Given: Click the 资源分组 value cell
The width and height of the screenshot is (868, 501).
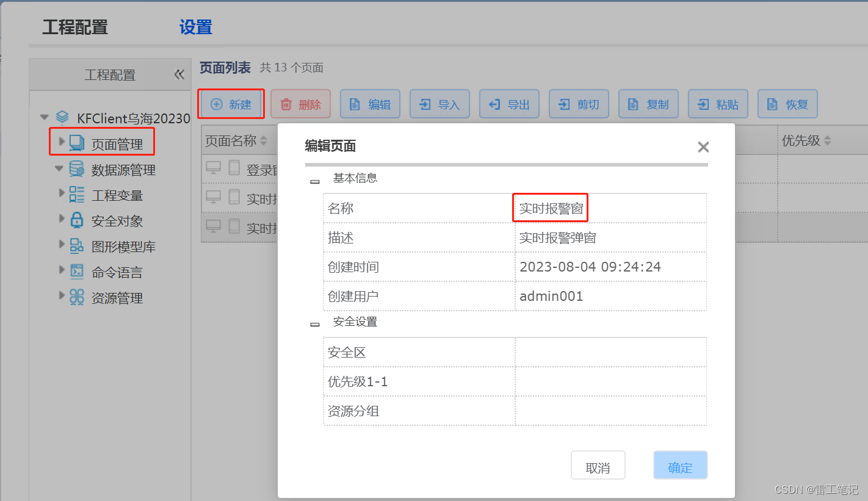Looking at the screenshot, I should (610, 411).
